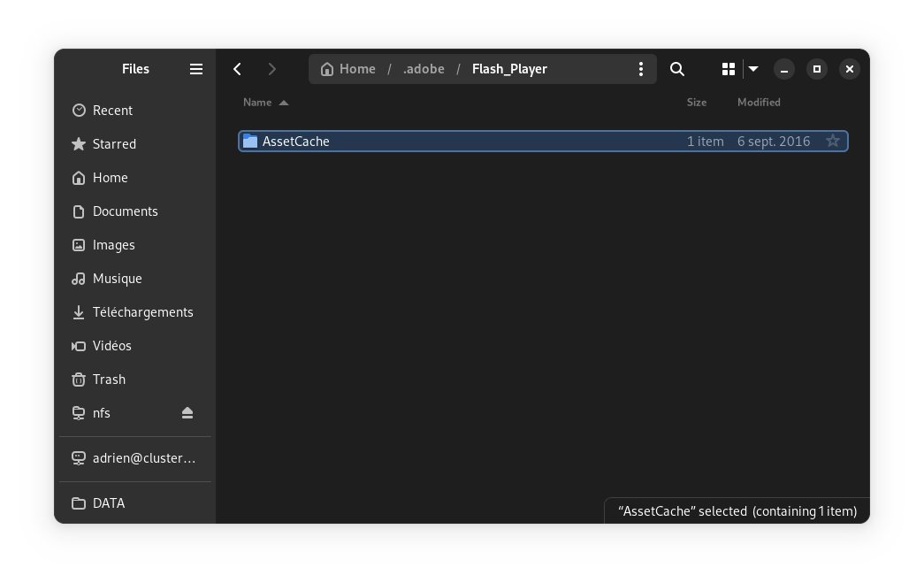
Task: Open Vidéos in the sidebar
Action: [135, 345]
